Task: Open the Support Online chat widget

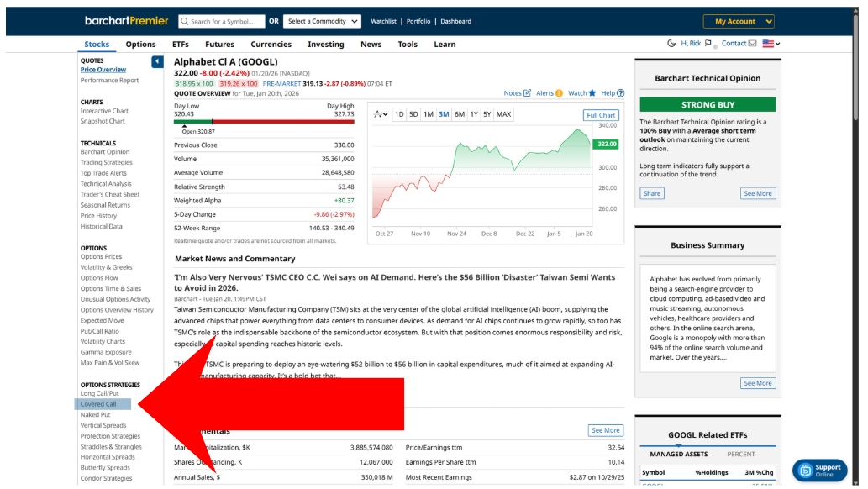Action: point(819,471)
